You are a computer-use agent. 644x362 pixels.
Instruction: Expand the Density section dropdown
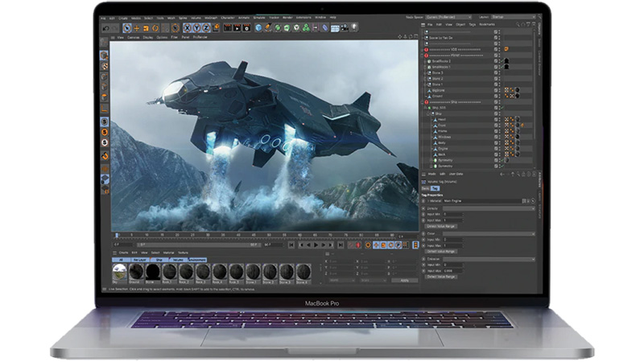(489, 208)
